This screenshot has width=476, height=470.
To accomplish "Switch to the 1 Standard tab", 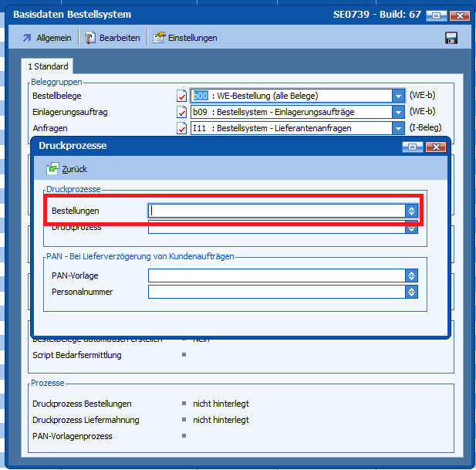I will tap(49, 67).
